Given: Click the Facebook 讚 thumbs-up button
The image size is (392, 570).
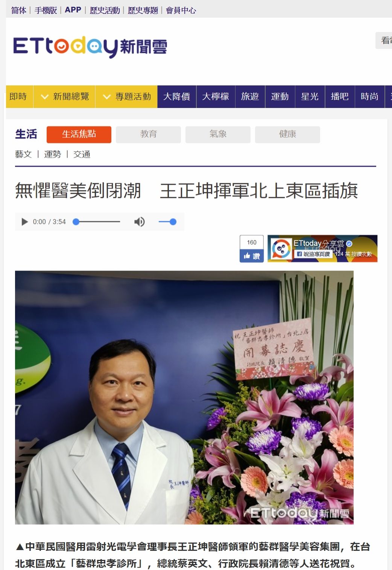Looking at the screenshot, I should [x=252, y=256].
